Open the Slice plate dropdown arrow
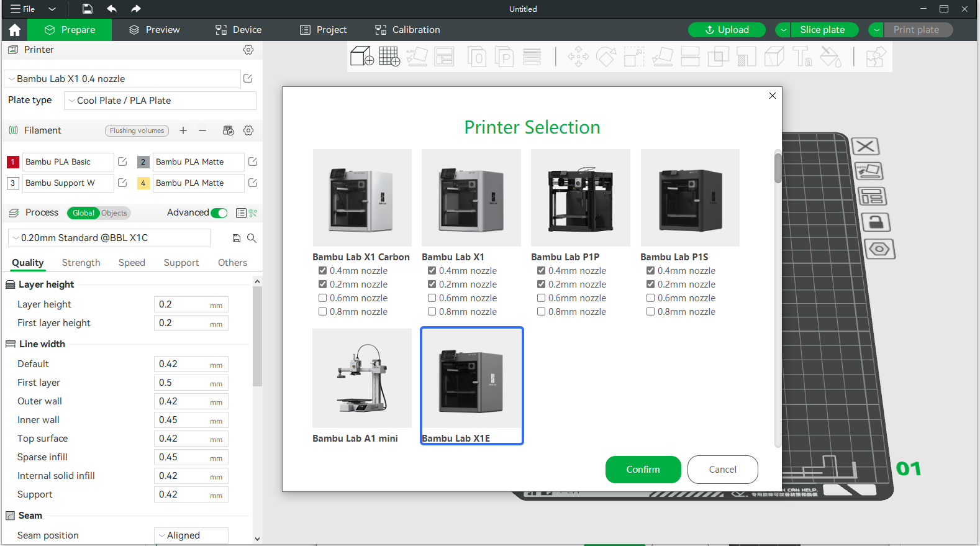This screenshot has height=546, width=980. tap(784, 30)
